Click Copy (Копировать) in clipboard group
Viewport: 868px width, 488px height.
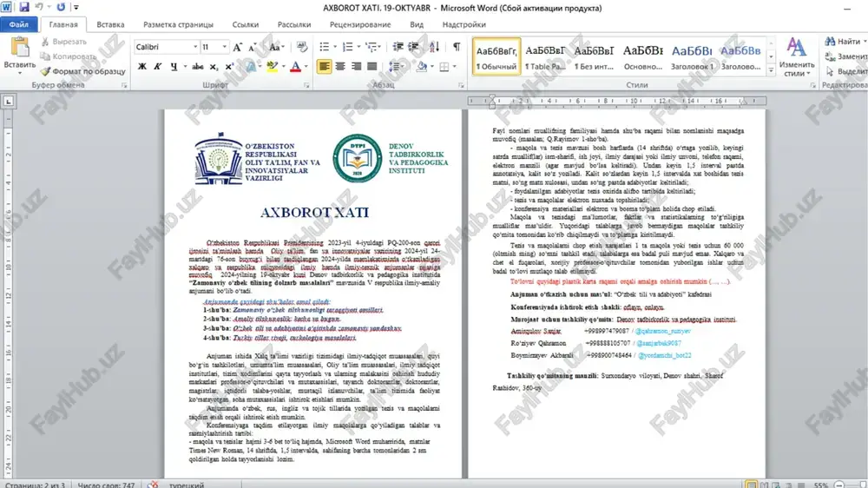pos(68,56)
